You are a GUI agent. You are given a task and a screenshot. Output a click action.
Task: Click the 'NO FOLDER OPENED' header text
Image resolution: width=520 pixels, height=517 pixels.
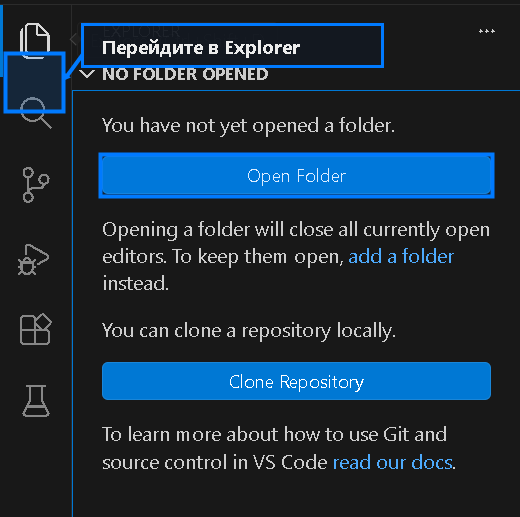click(185, 74)
